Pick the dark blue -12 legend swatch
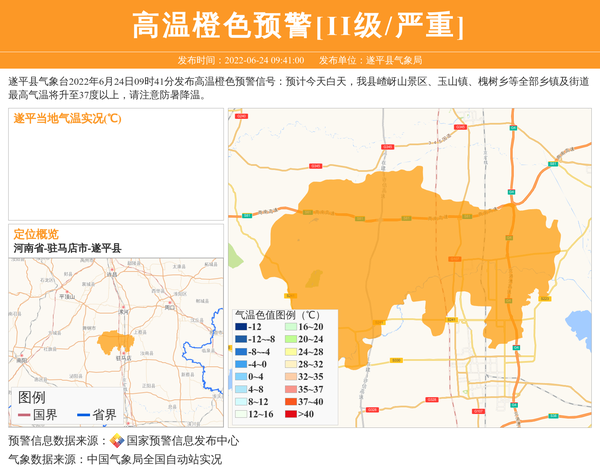Image resolution: width=600 pixels, height=471 pixels. [241, 327]
